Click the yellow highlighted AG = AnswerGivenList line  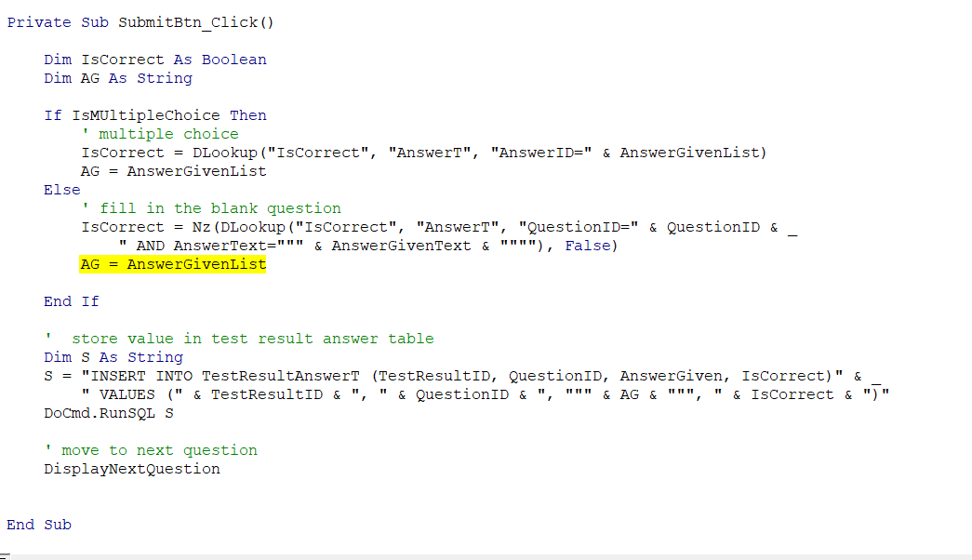(173, 264)
